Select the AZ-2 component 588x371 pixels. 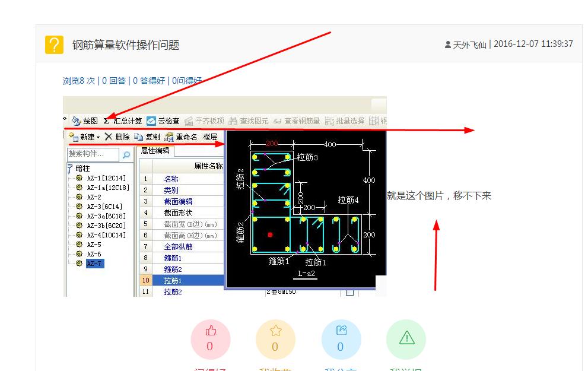(94, 197)
